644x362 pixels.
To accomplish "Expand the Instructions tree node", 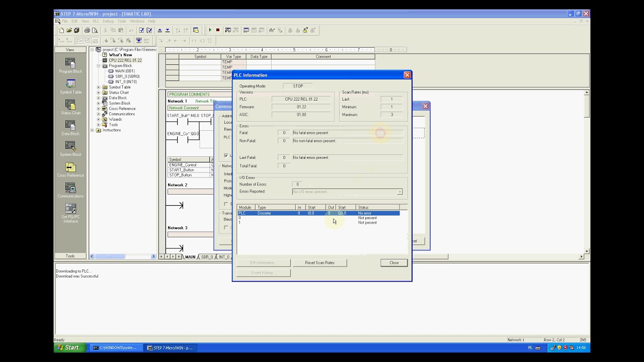I will [x=92, y=130].
